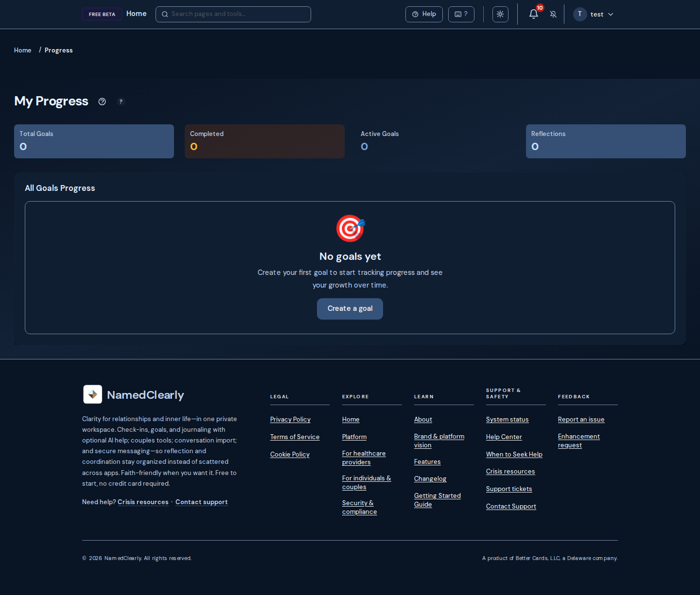Open When to Seek Help link

[514, 454]
